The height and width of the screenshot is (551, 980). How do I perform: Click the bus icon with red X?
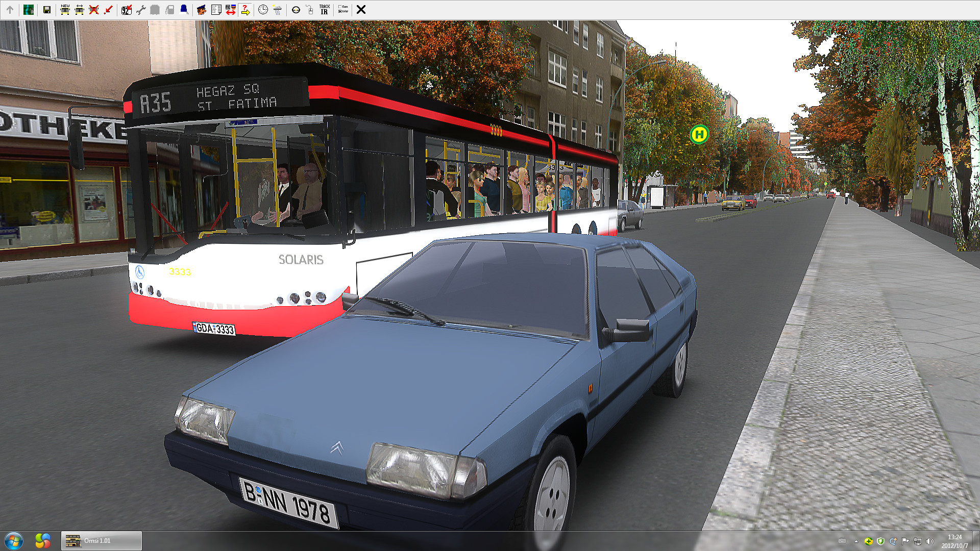(93, 10)
